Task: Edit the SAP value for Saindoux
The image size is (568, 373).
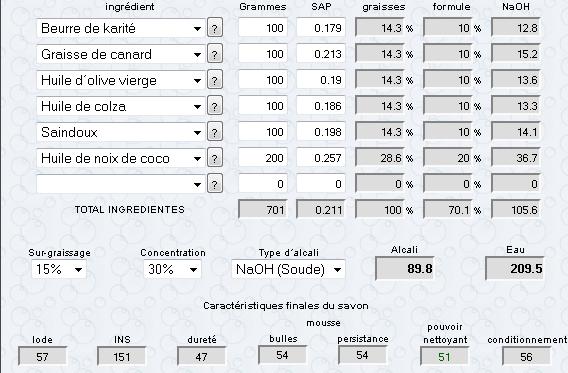Action: click(x=321, y=133)
